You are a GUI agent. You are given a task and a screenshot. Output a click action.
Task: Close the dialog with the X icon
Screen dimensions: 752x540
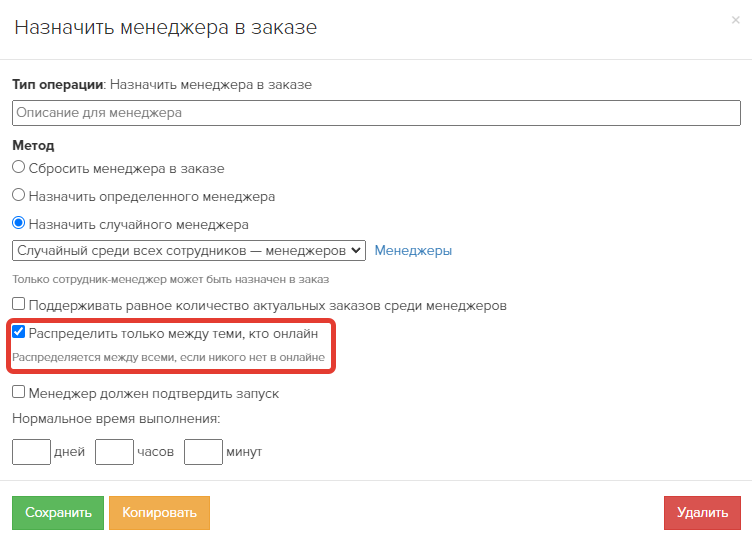pyautogui.click(x=735, y=20)
